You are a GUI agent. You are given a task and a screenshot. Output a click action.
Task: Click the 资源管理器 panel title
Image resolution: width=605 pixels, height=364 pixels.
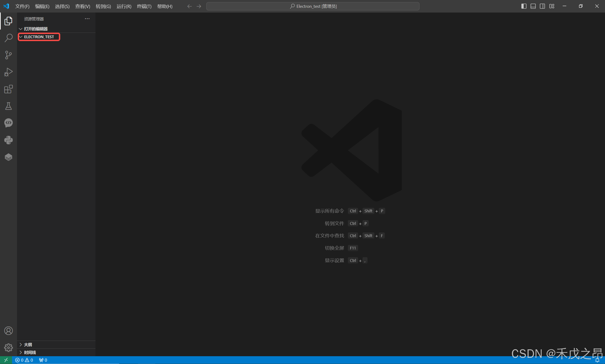pyautogui.click(x=34, y=19)
